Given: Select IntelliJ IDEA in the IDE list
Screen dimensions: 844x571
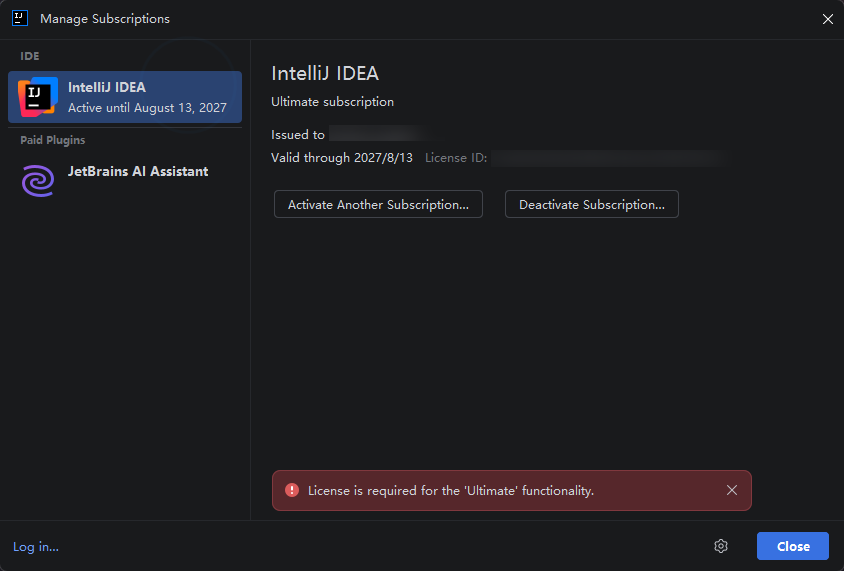Looking at the screenshot, I should (x=125, y=97).
